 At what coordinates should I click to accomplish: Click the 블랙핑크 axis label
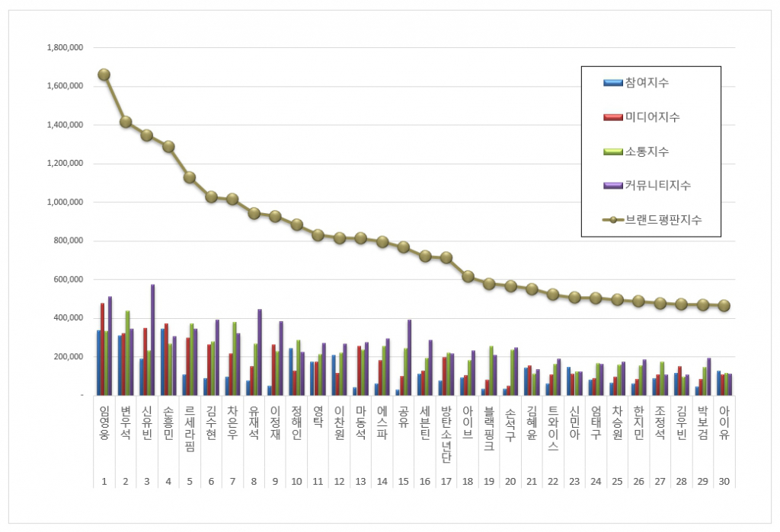(489, 432)
